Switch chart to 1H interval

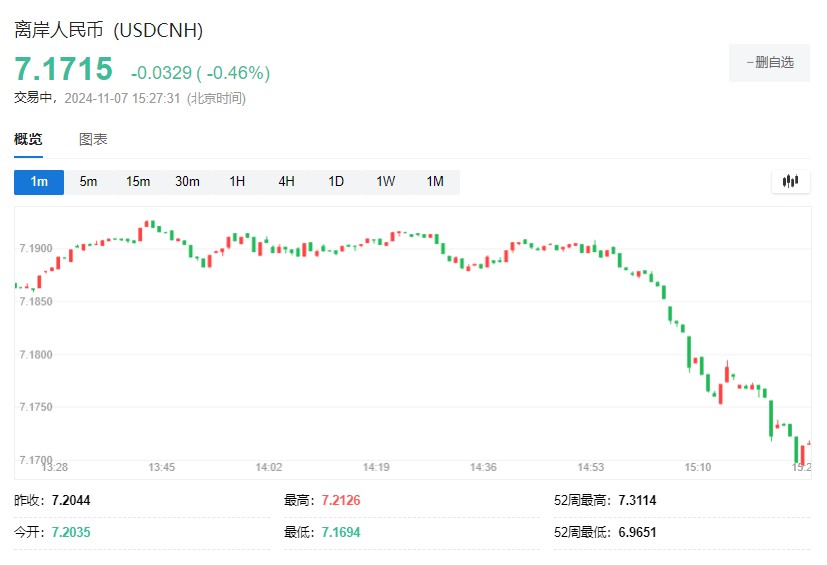tap(237, 182)
